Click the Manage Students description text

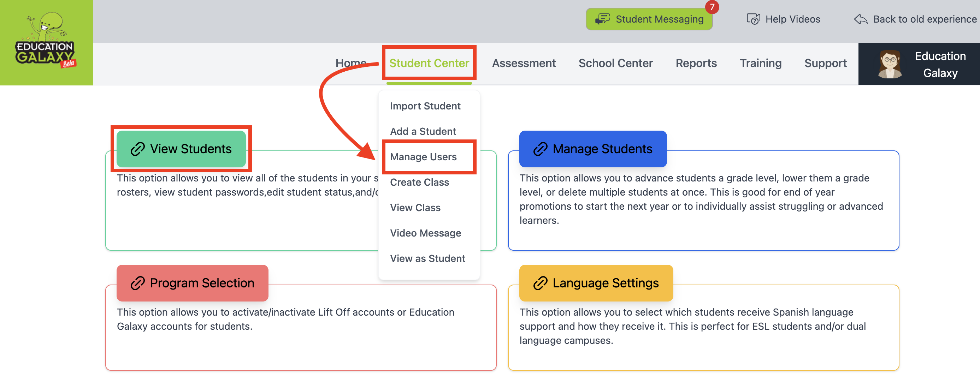pos(701,199)
